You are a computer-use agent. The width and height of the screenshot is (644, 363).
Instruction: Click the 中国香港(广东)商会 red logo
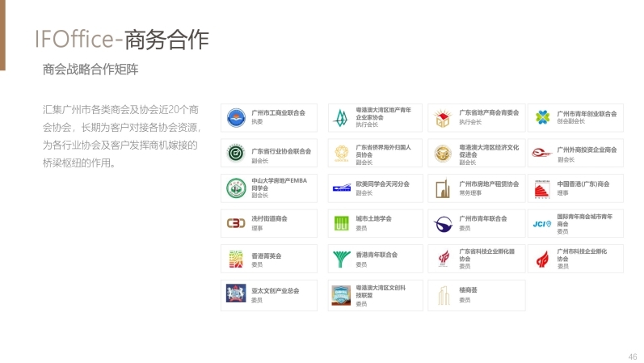click(x=542, y=188)
